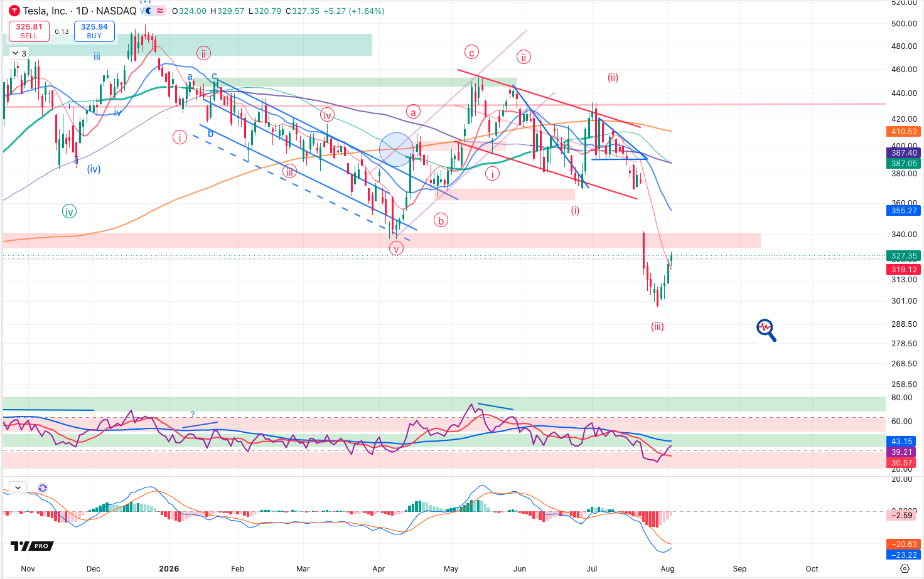Image resolution: width=924 pixels, height=579 pixels.
Task: Click the pink wavy-lines status icon
Action: [160, 11]
